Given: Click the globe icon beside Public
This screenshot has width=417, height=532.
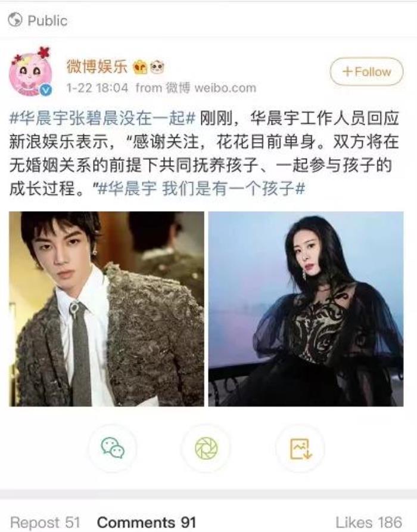Looking at the screenshot, I should pos(15,20).
